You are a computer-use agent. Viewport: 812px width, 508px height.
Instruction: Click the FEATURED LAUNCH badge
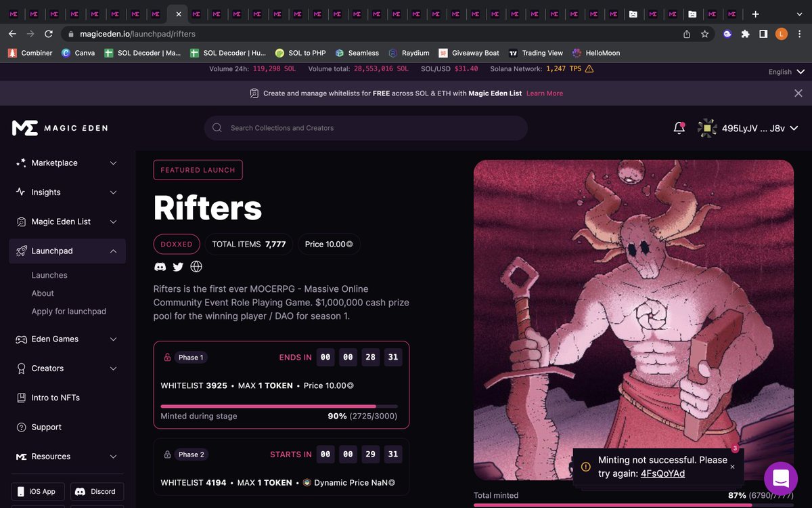[198, 170]
